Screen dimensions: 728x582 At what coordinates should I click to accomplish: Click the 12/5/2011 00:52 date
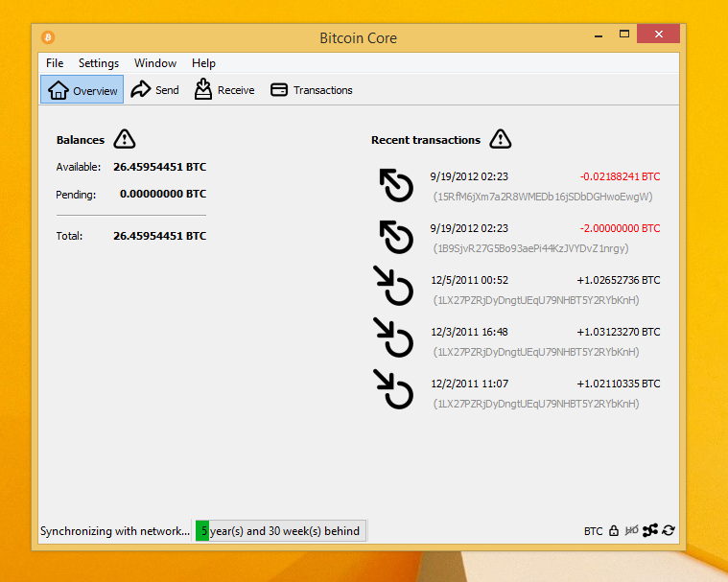coord(469,280)
